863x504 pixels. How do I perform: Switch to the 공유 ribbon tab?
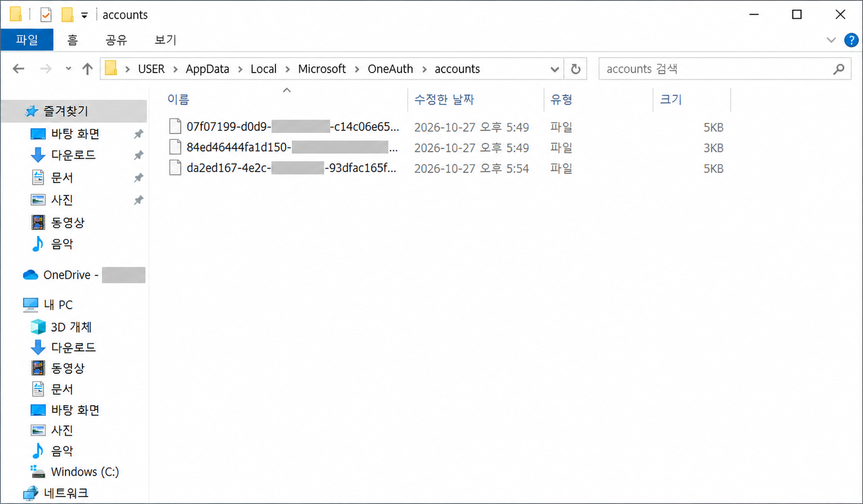click(x=116, y=40)
